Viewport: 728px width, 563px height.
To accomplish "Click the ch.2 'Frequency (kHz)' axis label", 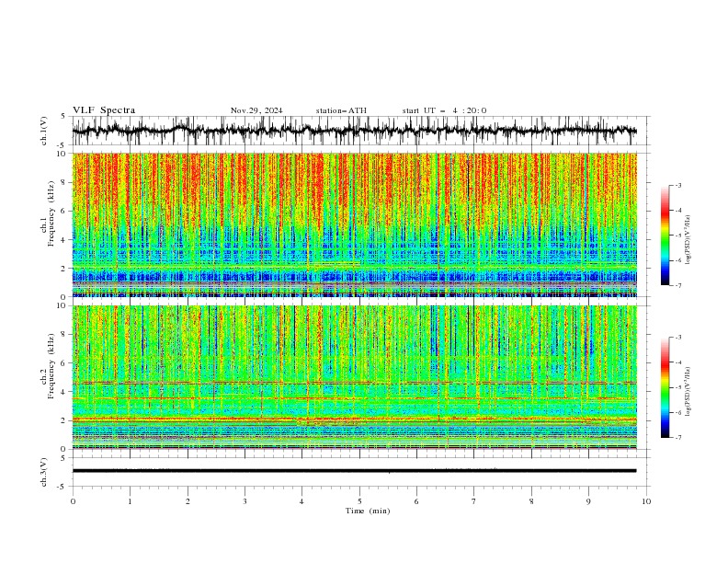I will tap(51, 366).
